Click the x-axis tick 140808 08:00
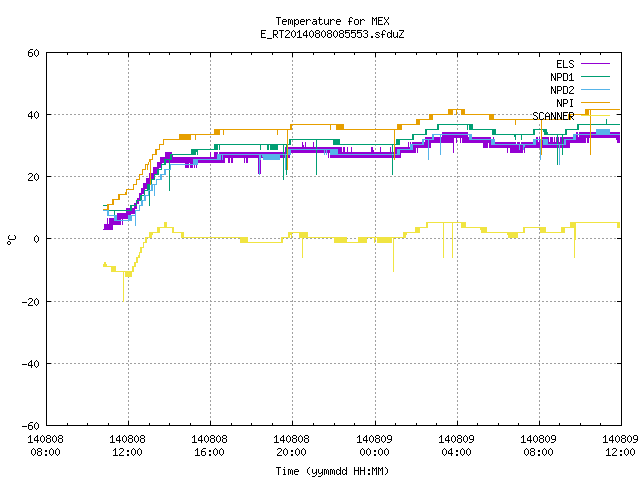 45,446
